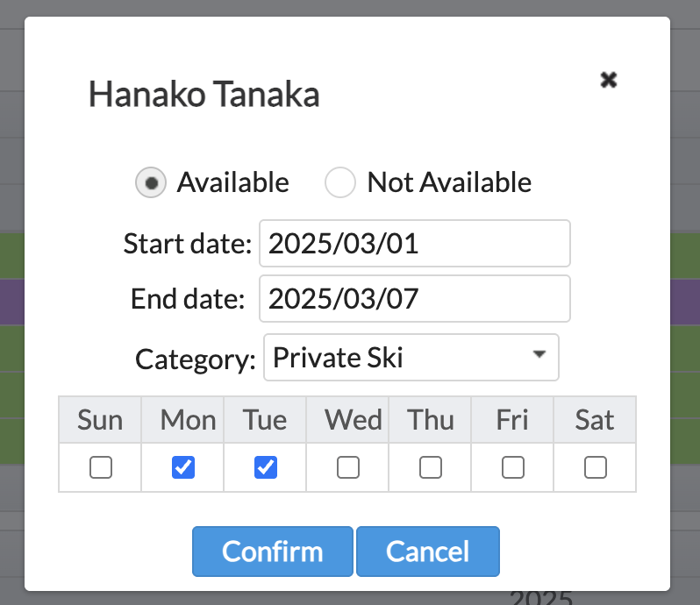Enable the Saturday checkbox
The width and height of the screenshot is (700, 605).
click(596, 468)
